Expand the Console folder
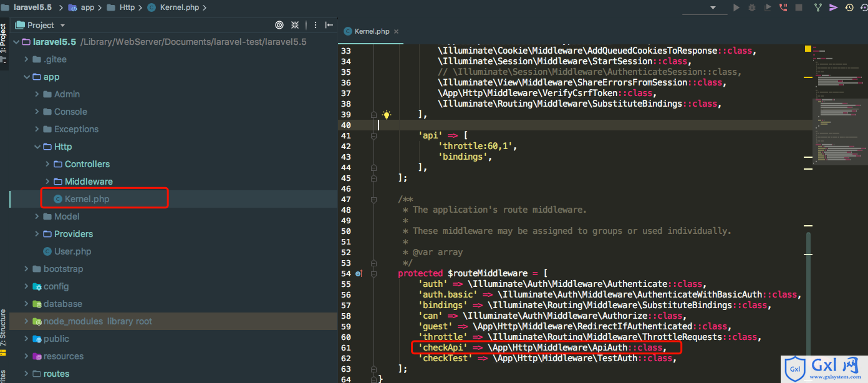868x383 pixels. 37,112
